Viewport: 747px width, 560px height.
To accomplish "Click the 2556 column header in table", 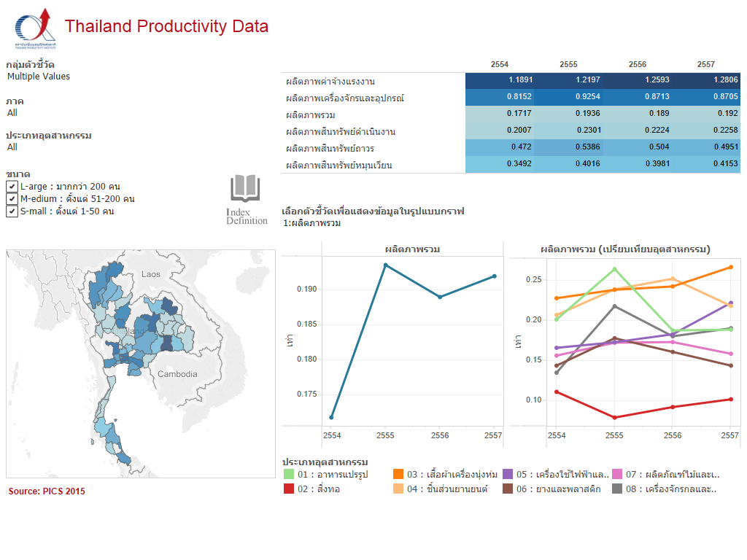I will (638, 64).
